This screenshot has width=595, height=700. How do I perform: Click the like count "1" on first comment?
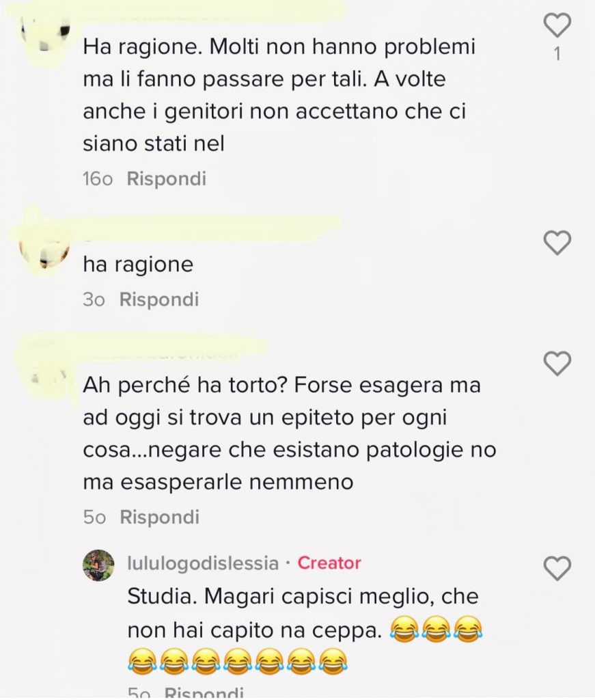pyautogui.click(x=557, y=54)
